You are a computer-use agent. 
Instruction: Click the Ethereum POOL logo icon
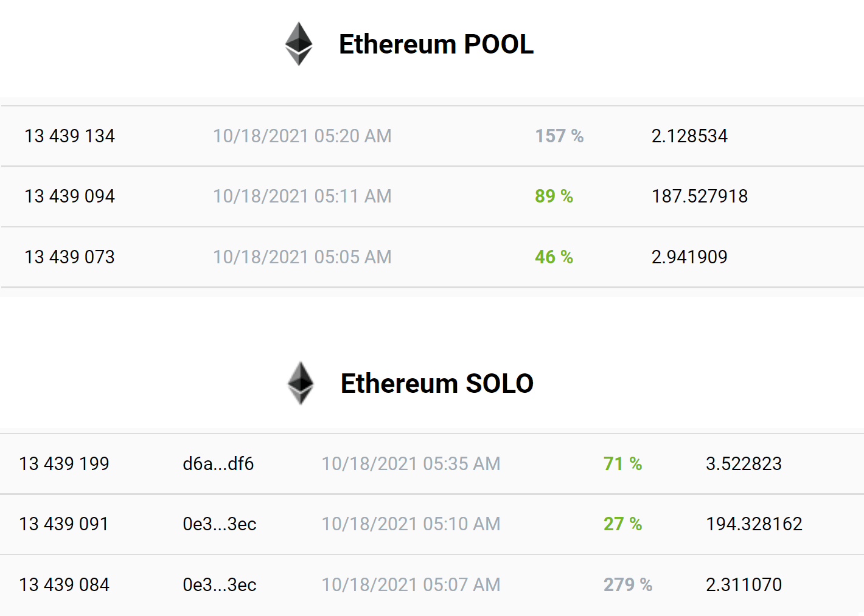[x=299, y=44]
